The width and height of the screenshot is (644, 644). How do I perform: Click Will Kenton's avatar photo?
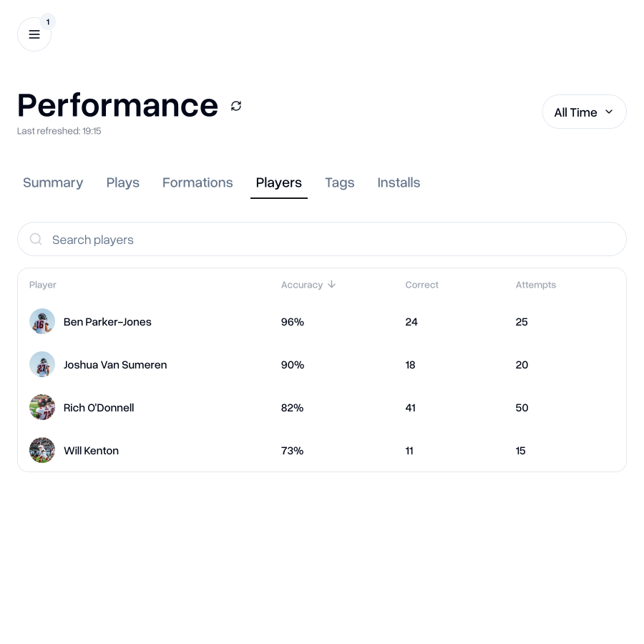point(42,450)
